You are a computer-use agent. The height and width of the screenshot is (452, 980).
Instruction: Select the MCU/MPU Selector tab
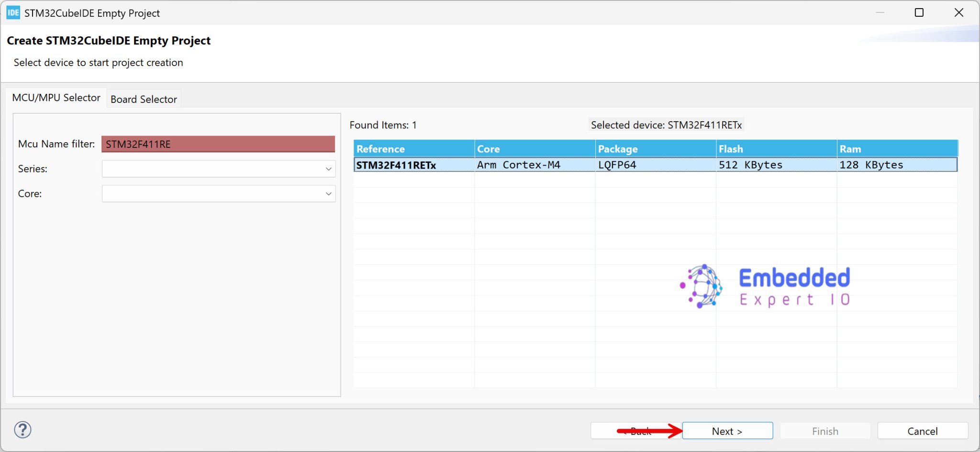click(x=56, y=97)
